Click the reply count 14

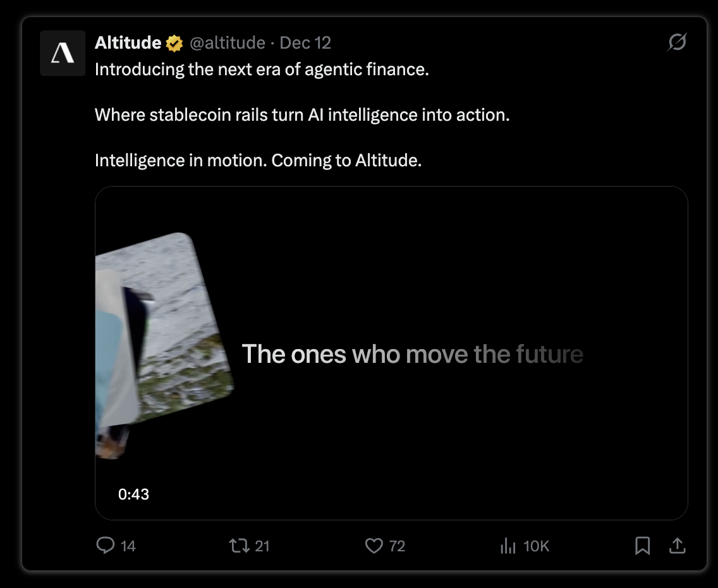coord(128,546)
